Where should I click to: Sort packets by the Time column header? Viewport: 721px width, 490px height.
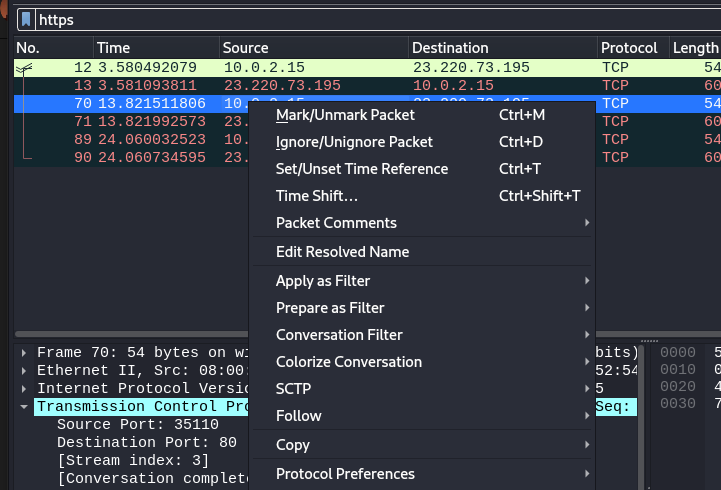[155, 48]
